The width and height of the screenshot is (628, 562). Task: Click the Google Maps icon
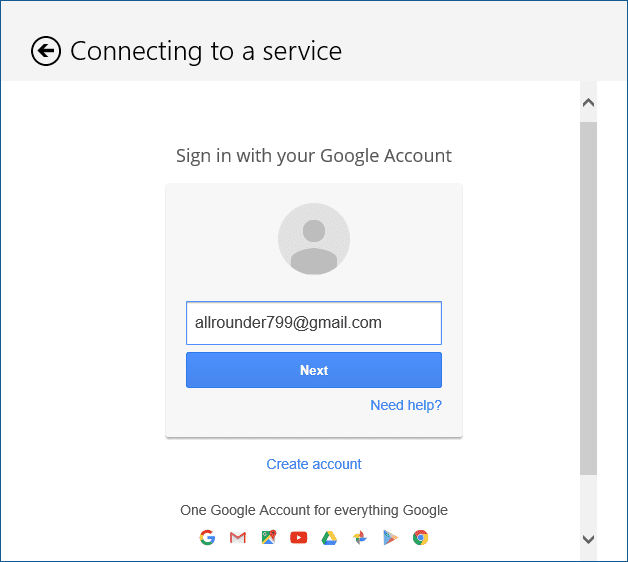click(x=269, y=538)
